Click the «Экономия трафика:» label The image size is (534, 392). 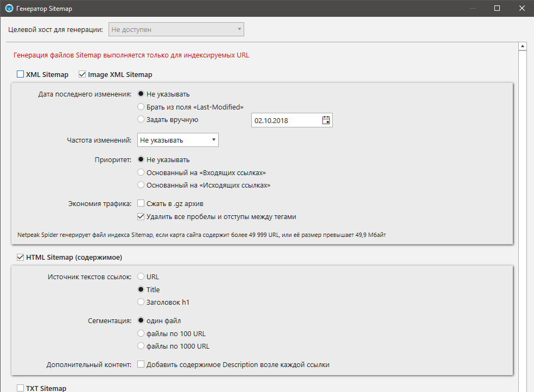(x=100, y=204)
